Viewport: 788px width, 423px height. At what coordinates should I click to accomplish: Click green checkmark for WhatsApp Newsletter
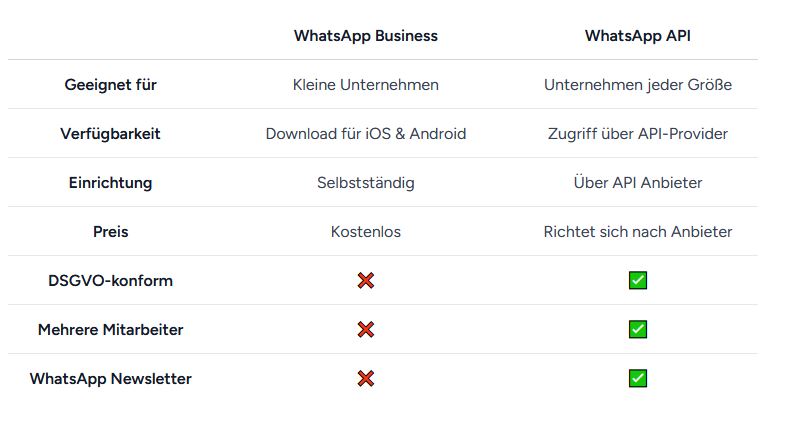click(x=638, y=378)
